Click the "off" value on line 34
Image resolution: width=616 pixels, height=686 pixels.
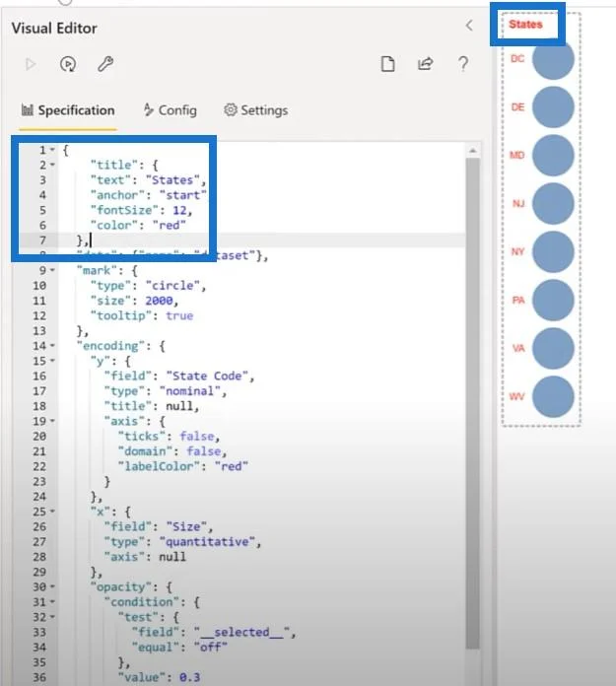click(211, 647)
